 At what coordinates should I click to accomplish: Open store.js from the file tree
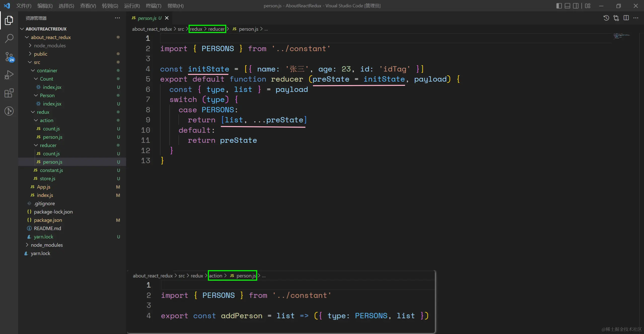(48, 178)
